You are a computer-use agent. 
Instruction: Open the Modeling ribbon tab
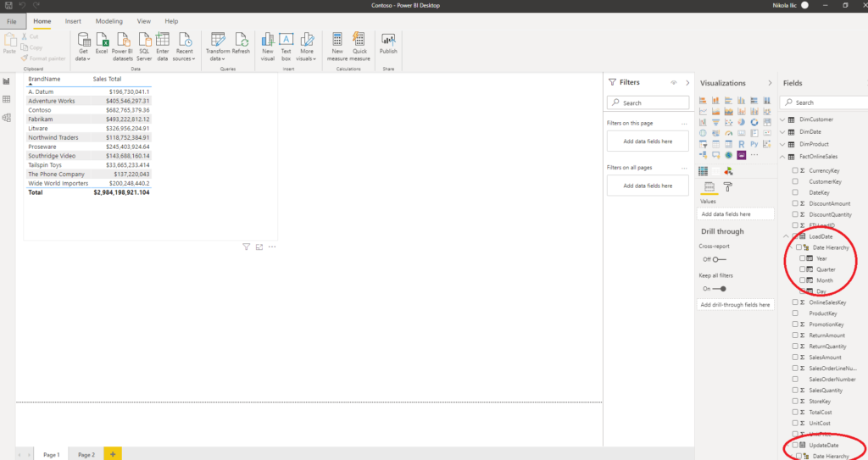pos(109,21)
